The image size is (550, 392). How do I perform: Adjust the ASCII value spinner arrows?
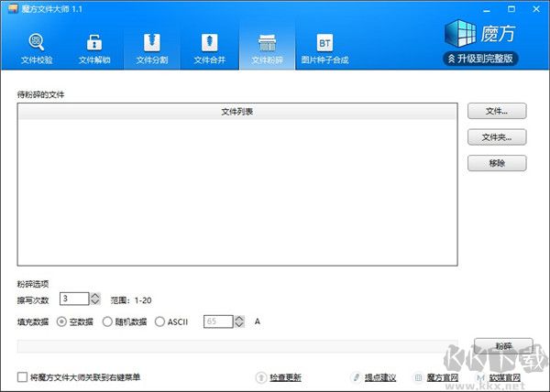click(240, 321)
